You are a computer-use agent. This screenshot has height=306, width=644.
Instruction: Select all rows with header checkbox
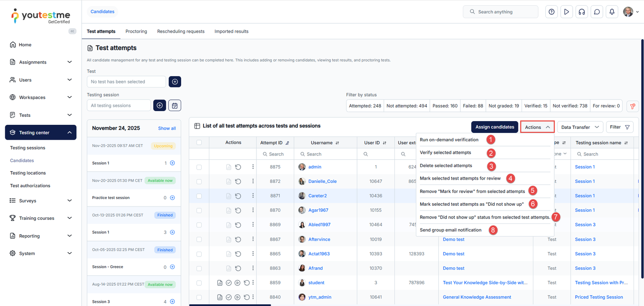[199, 143]
